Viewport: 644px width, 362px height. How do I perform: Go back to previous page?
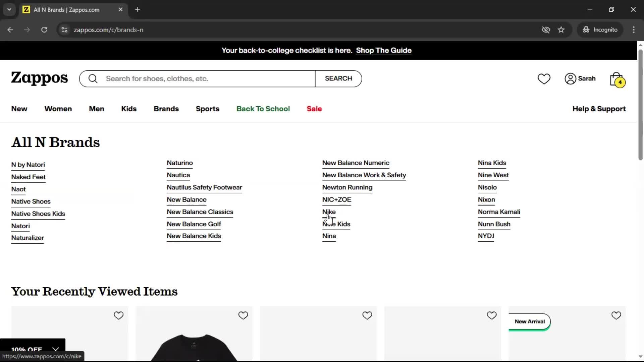point(10,30)
